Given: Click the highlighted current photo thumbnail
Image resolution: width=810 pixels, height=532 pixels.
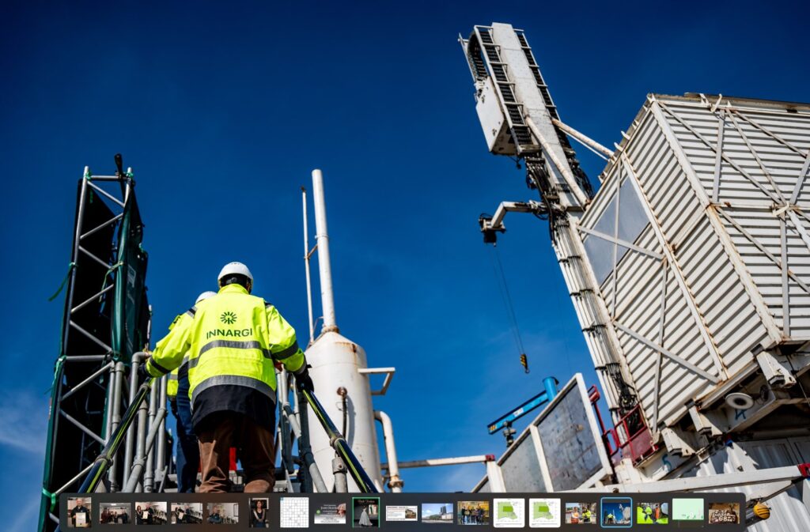Looking at the screenshot, I should [x=616, y=512].
